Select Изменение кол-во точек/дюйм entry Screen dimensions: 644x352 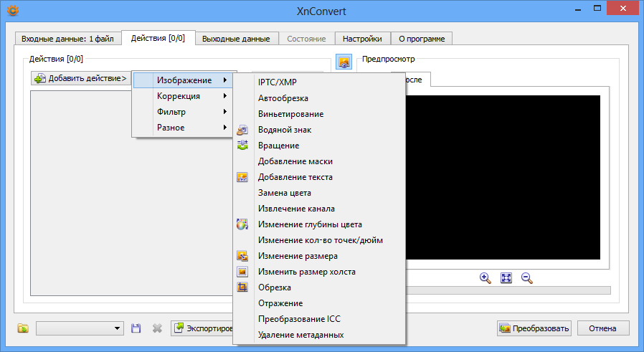(319, 240)
